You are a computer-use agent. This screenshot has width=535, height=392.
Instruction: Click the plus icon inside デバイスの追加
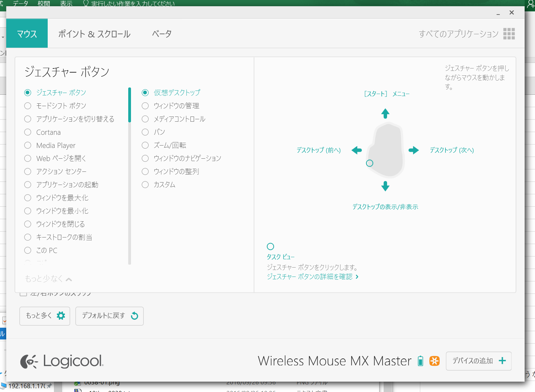[x=502, y=361]
